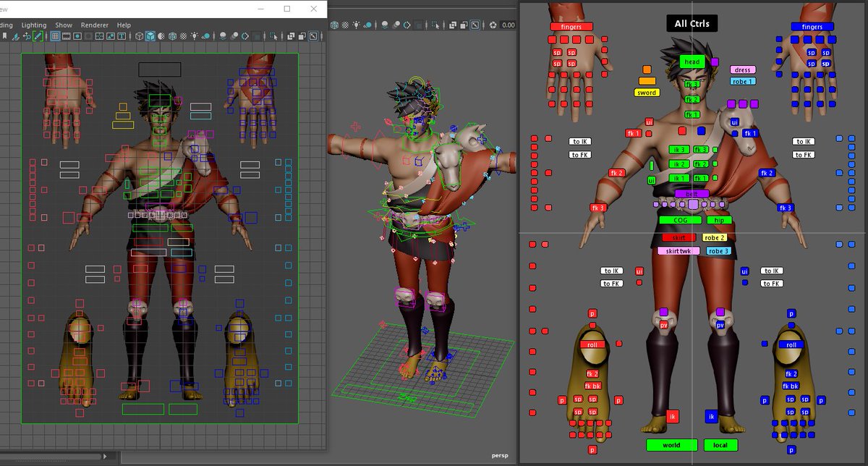Toggle the grid icon in left window toolbar

click(56, 36)
